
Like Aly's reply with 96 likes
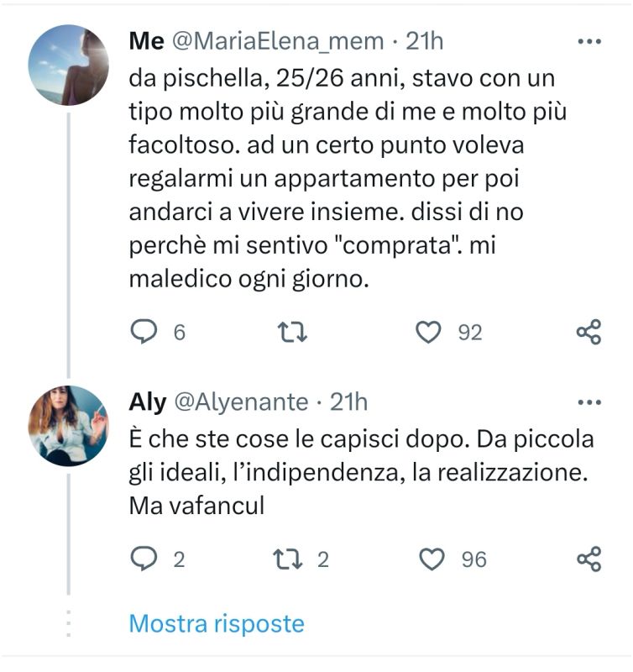point(432,559)
